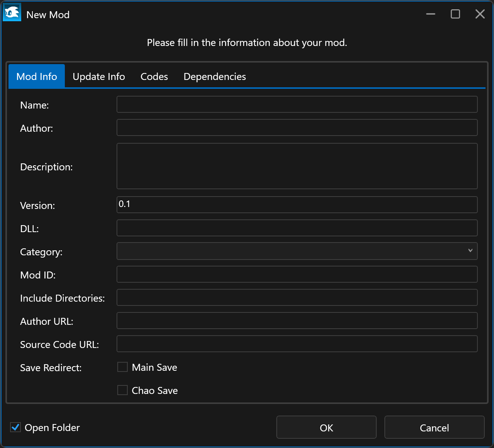This screenshot has width=494, height=448.
Task: Click the Description text area
Action: (x=297, y=166)
